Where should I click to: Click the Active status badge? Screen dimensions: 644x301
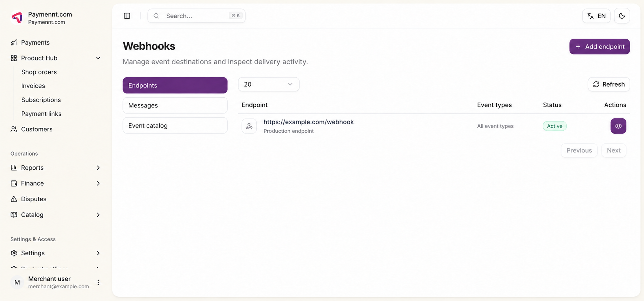(x=555, y=126)
